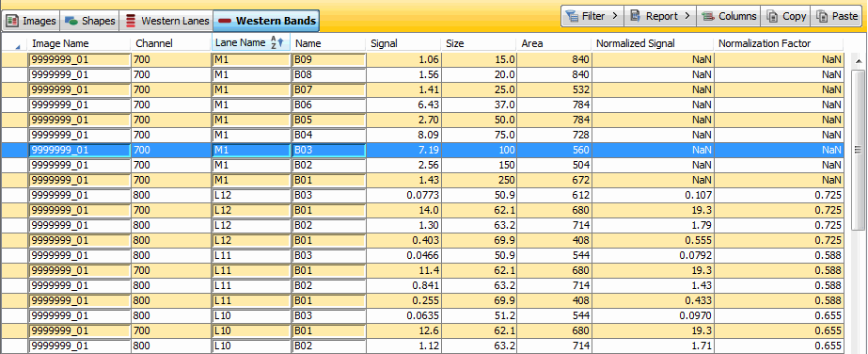Click the Copy clipboard icon
Screen dimensions: 868x354
click(772, 16)
